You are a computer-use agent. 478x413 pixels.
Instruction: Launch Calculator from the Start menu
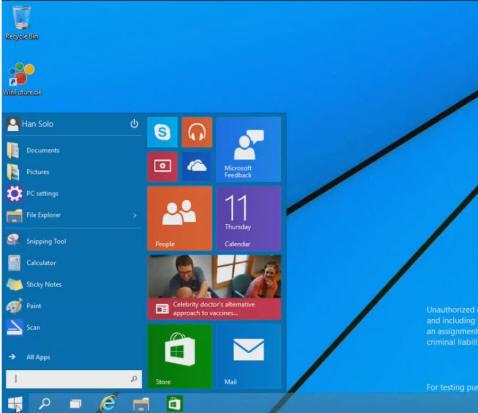[x=74, y=263]
